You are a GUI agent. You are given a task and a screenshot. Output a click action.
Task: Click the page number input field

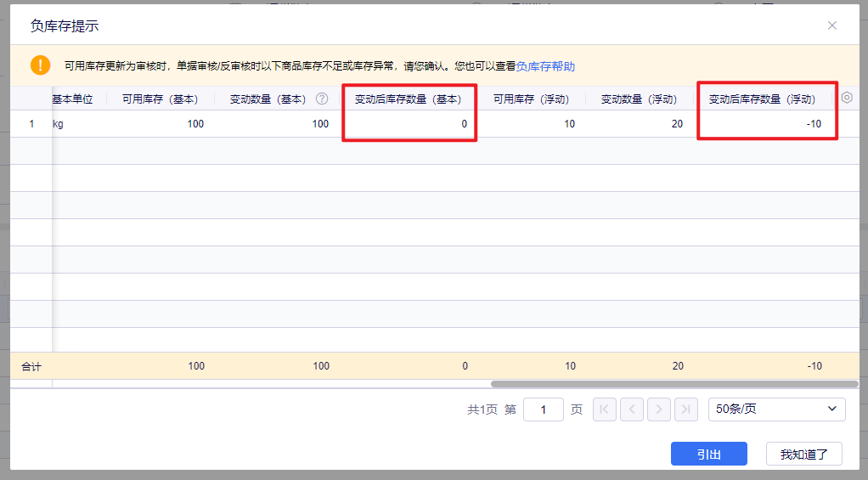pyautogui.click(x=544, y=409)
